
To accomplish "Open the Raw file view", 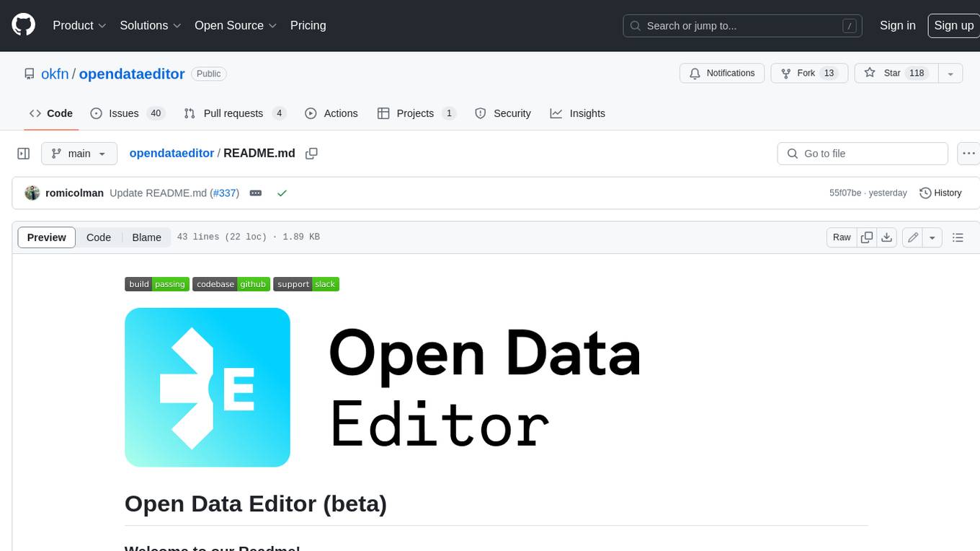I will point(842,237).
